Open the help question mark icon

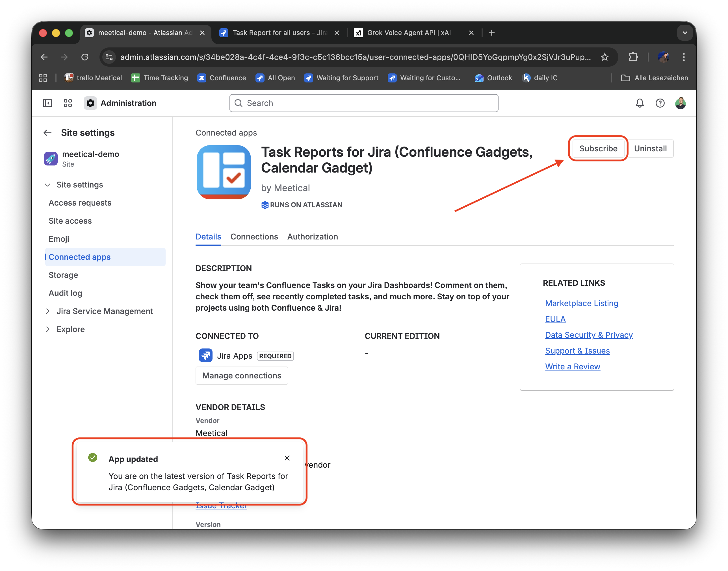point(660,103)
